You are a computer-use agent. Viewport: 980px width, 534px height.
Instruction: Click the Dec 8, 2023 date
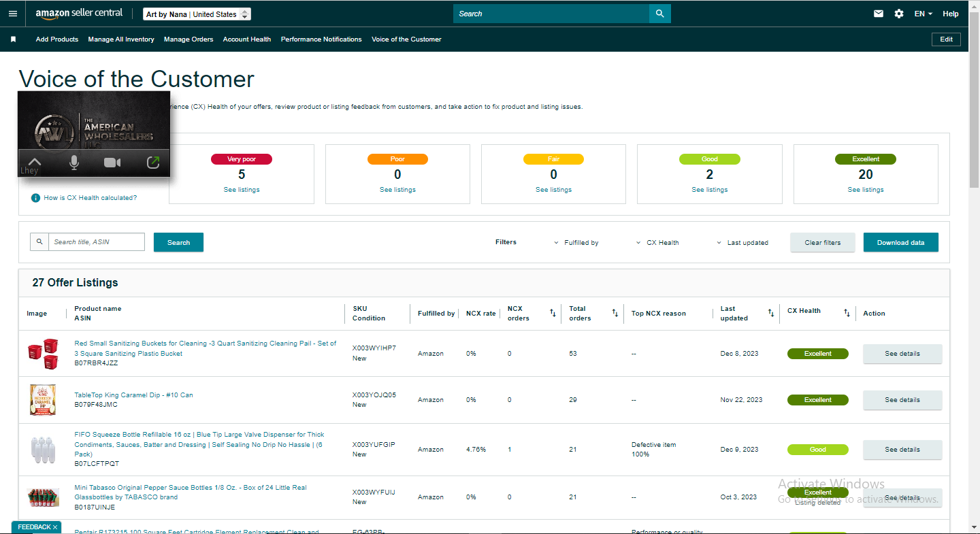click(x=739, y=354)
